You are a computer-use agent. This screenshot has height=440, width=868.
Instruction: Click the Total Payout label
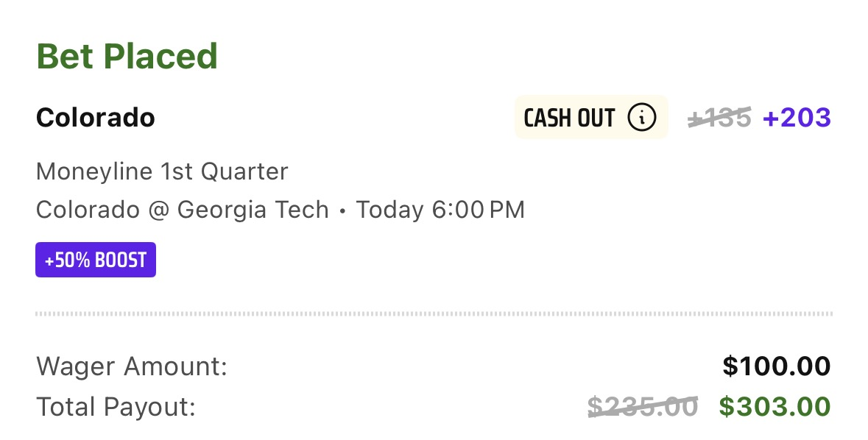tap(116, 407)
